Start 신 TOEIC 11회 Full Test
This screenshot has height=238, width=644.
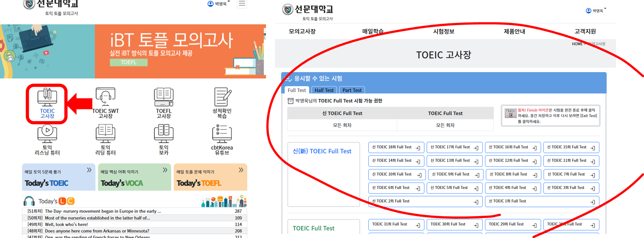point(571,161)
